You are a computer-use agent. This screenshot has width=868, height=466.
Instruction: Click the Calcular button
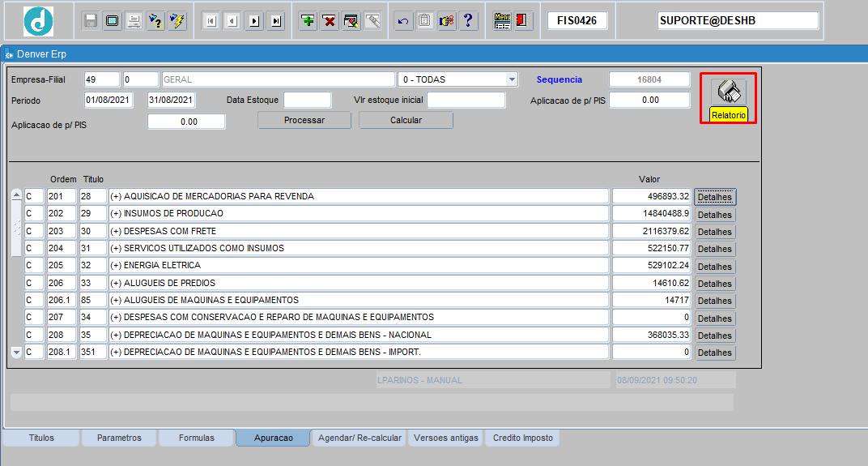click(406, 120)
